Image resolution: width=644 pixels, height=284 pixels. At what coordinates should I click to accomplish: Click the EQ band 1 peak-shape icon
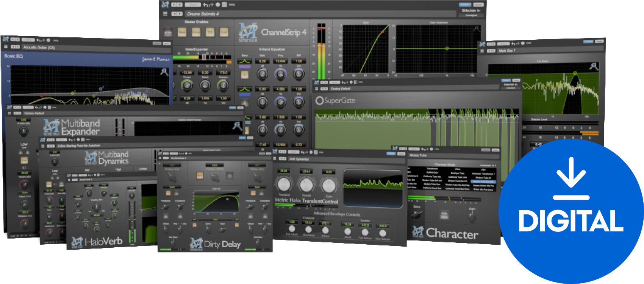245,61
